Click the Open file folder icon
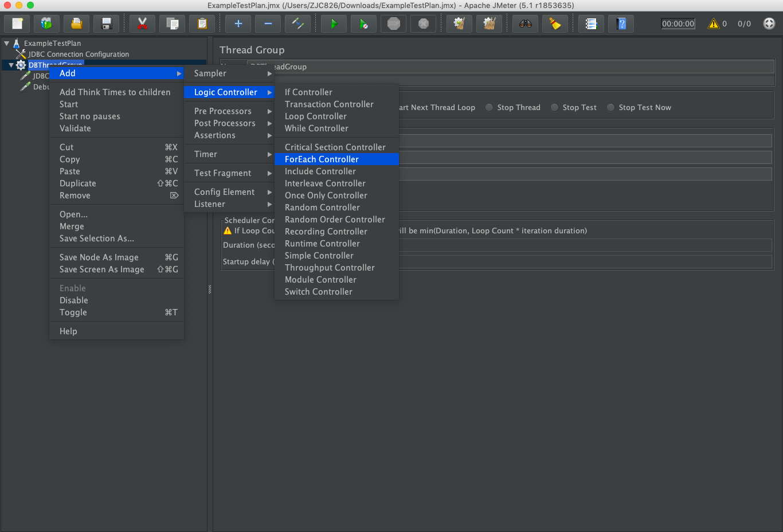The height and width of the screenshot is (532, 783). [76, 24]
